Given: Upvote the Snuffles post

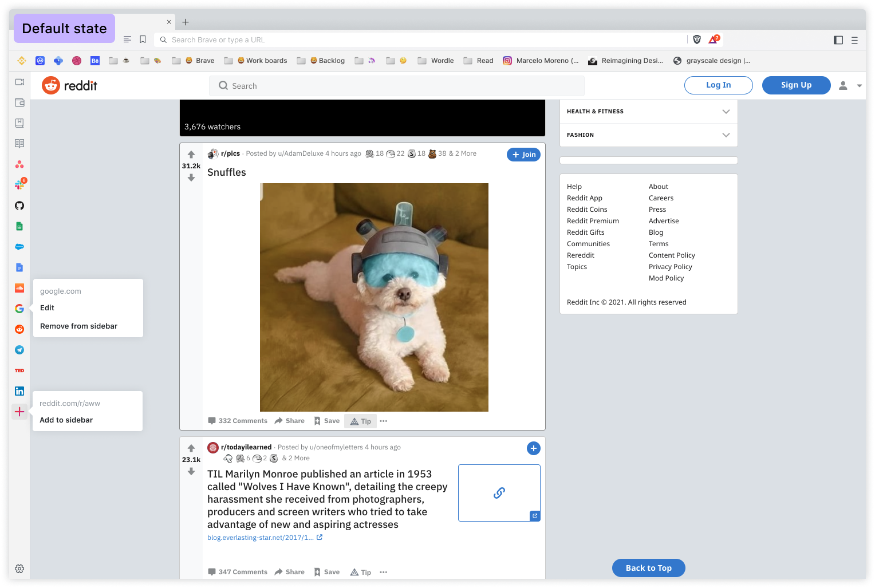Looking at the screenshot, I should tap(191, 154).
